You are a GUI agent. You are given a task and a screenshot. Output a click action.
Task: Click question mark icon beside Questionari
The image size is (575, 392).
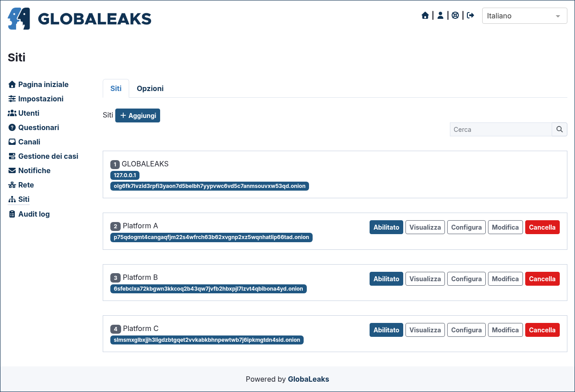pos(12,127)
